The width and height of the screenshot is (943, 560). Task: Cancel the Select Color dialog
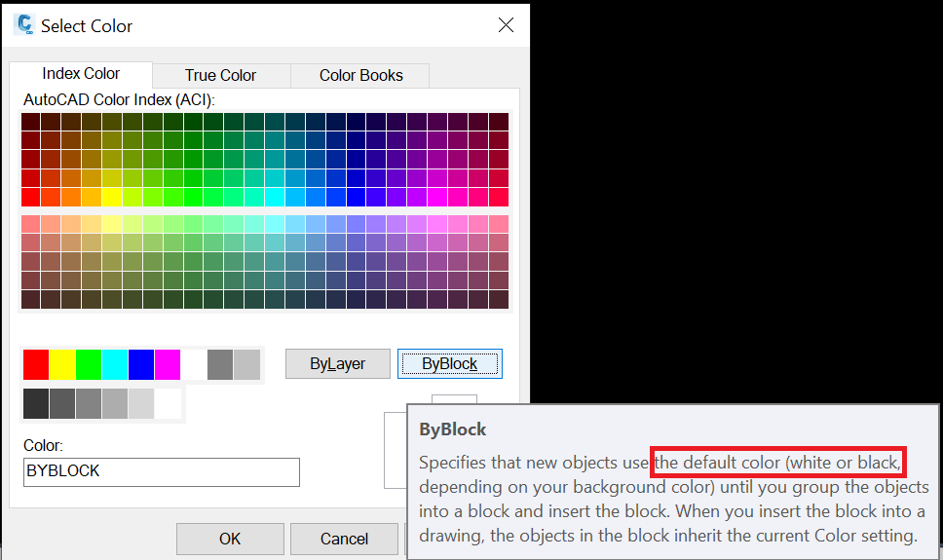344,539
